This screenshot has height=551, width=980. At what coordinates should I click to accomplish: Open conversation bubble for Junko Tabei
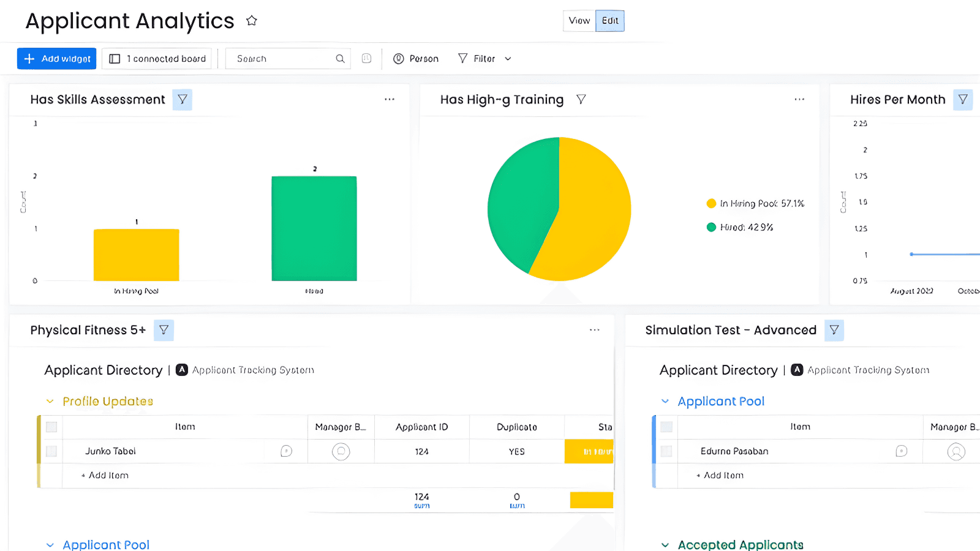point(286,451)
